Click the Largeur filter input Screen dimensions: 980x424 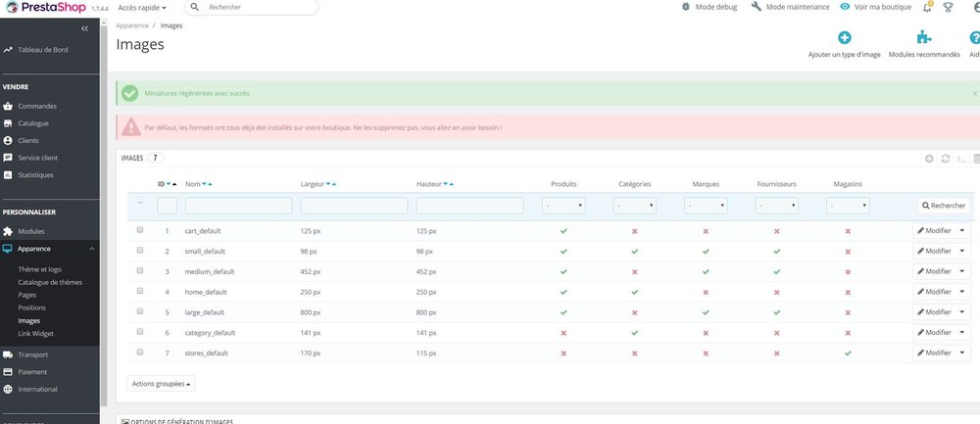(355, 206)
